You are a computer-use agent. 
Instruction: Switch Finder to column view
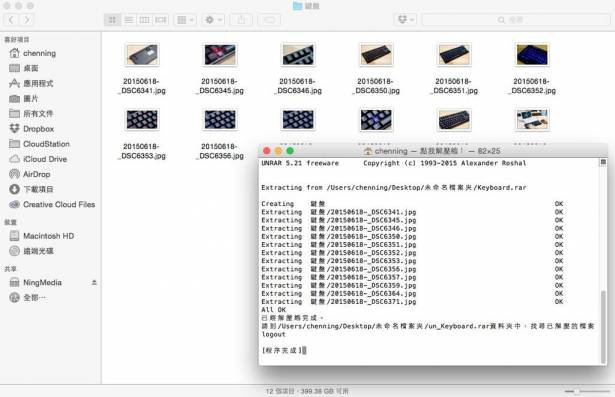pyautogui.click(x=144, y=20)
